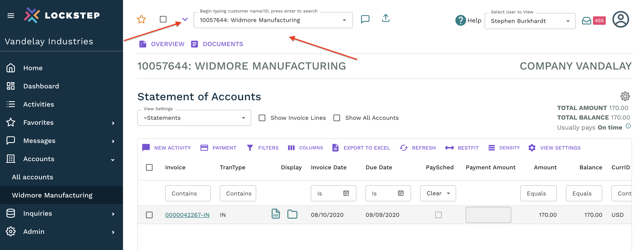Open the Select User to View dropdown
The height and width of the screenshot is (250, 644).
click(530, 21)
